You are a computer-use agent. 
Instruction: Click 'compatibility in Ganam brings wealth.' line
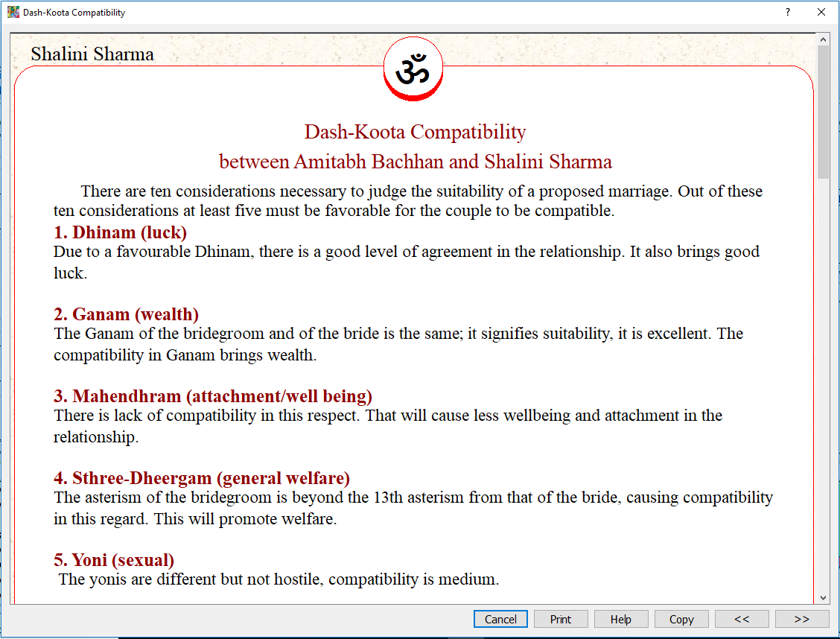click(x=185, y=355)
